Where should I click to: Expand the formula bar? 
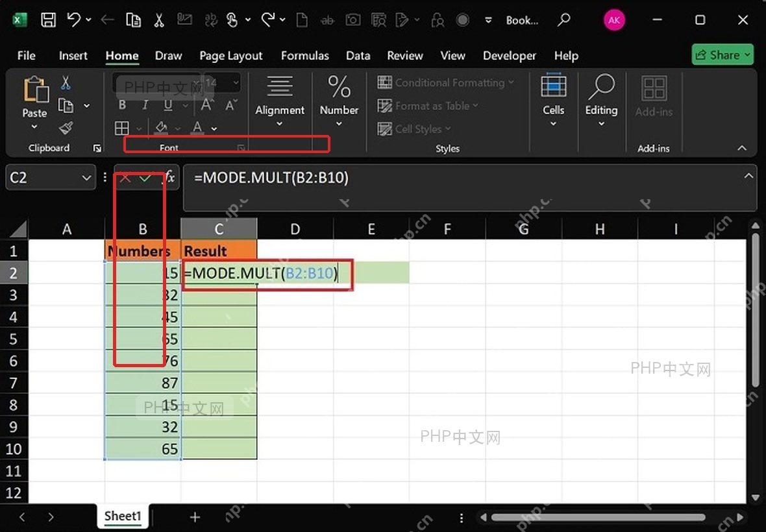[x=748, y=176]
